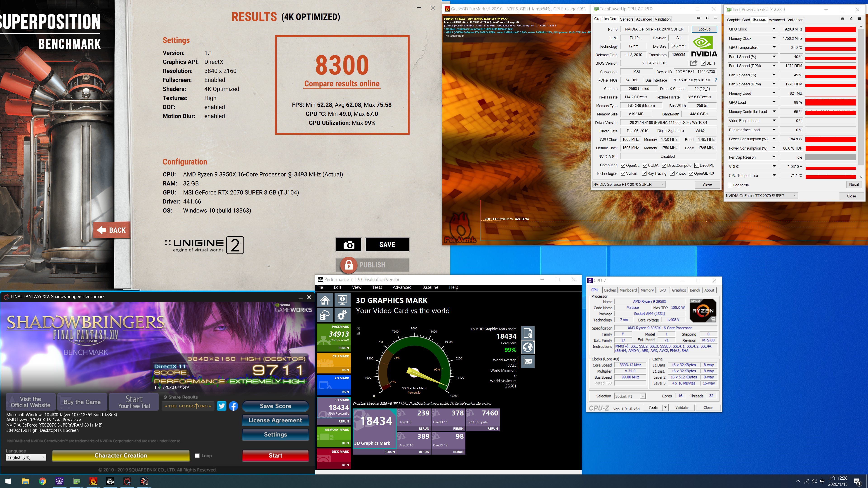The height and width of the screenshot is (488, 868).
Task: Click Compare results online link
Action: click(x=342, y=84)
